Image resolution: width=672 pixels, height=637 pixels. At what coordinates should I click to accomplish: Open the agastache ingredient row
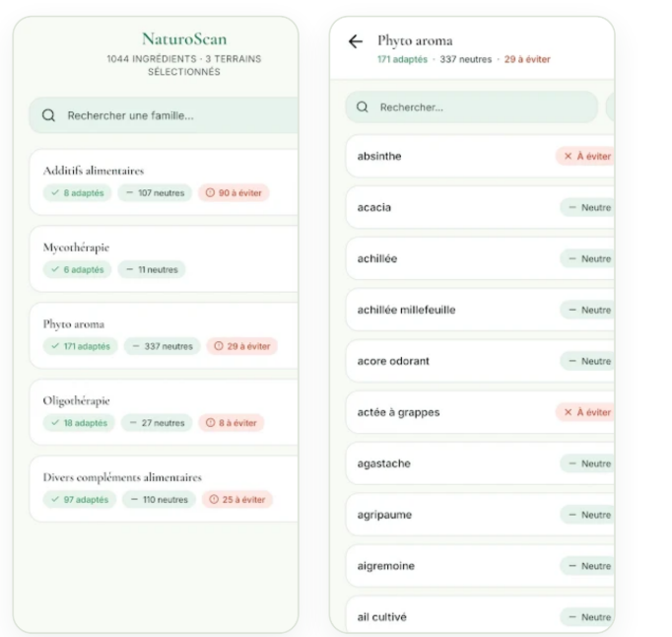480,463
